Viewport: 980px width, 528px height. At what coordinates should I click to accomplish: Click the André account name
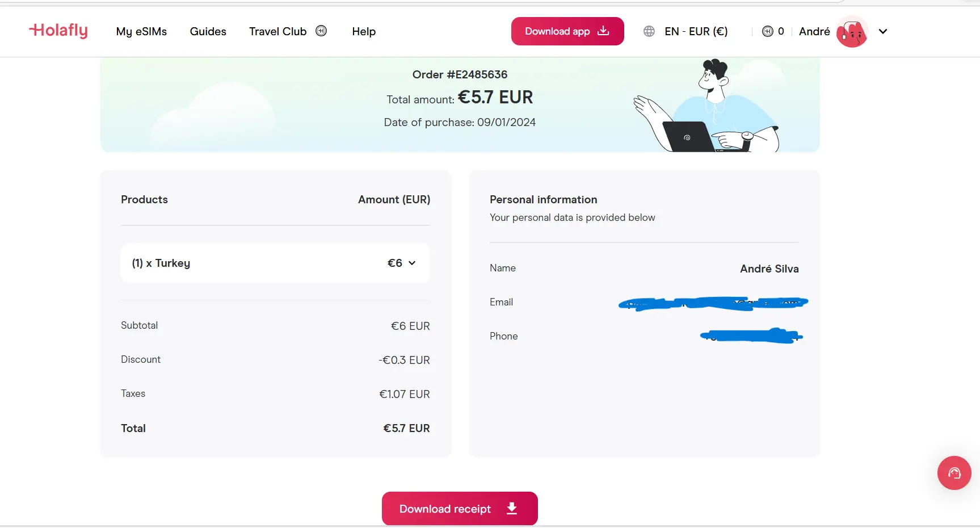coord(814,31)
